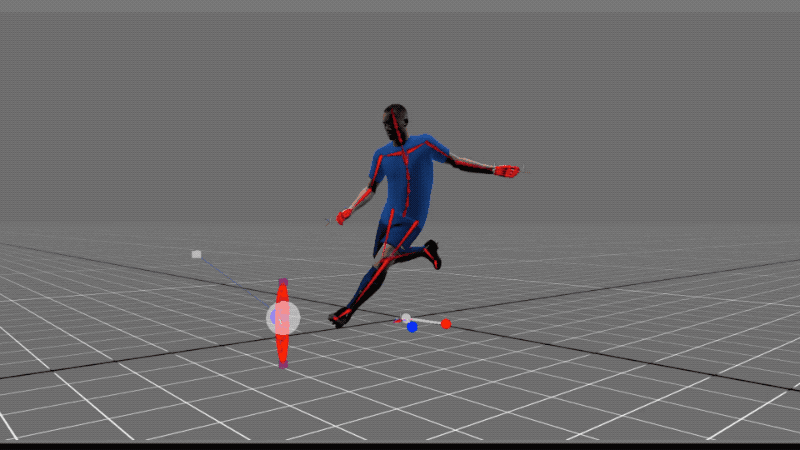The height and width of the screenshot is (450, 800).
Task: Click the raised back foot of the player
Action: click(x=432, y=254)
